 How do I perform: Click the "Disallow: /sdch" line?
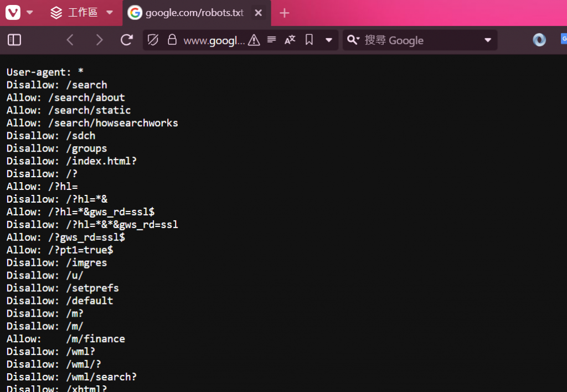point(51,136)
